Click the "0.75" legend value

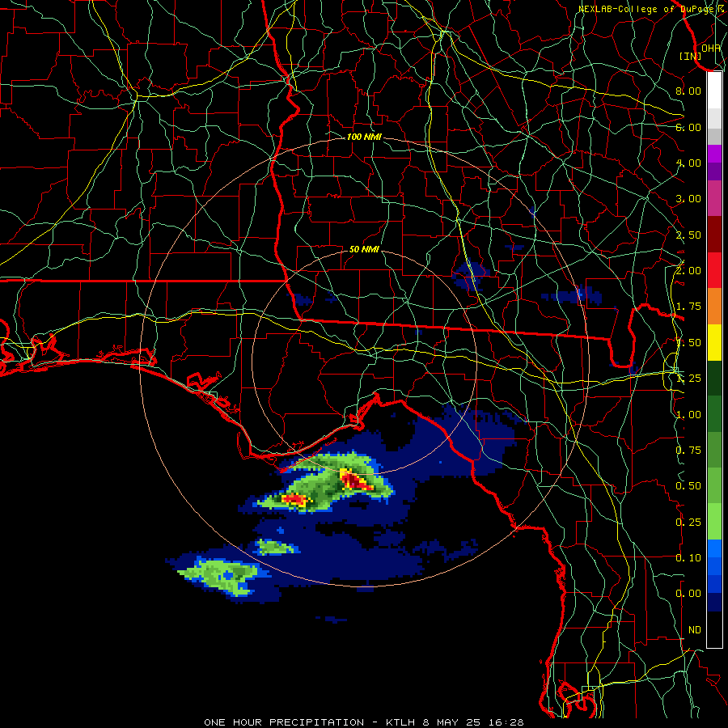click(688, 451)
